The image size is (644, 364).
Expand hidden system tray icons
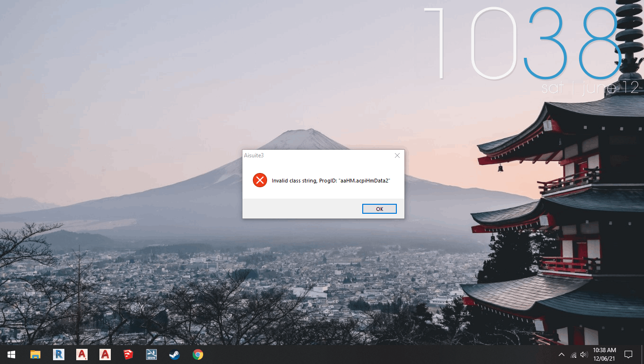[x=561, y=354]
